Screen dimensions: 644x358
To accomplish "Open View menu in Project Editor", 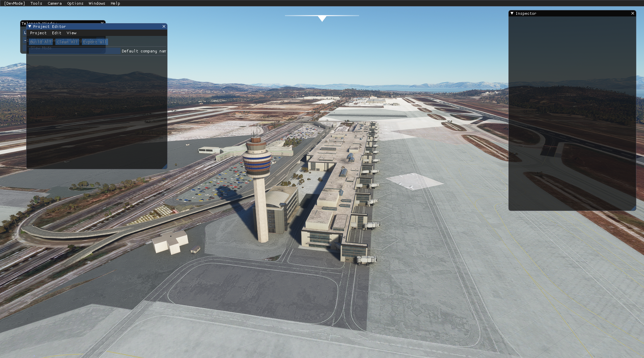I will click(71, 33).
